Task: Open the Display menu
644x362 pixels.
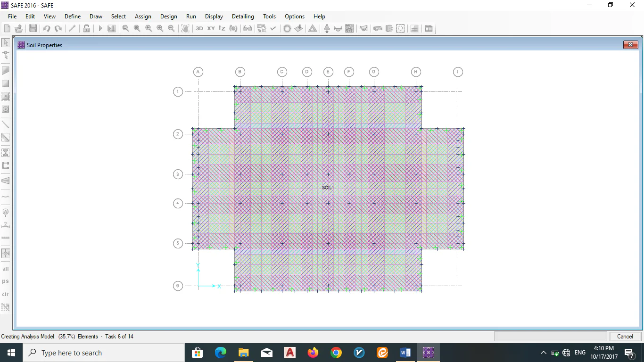Action: tap(214, 16)
